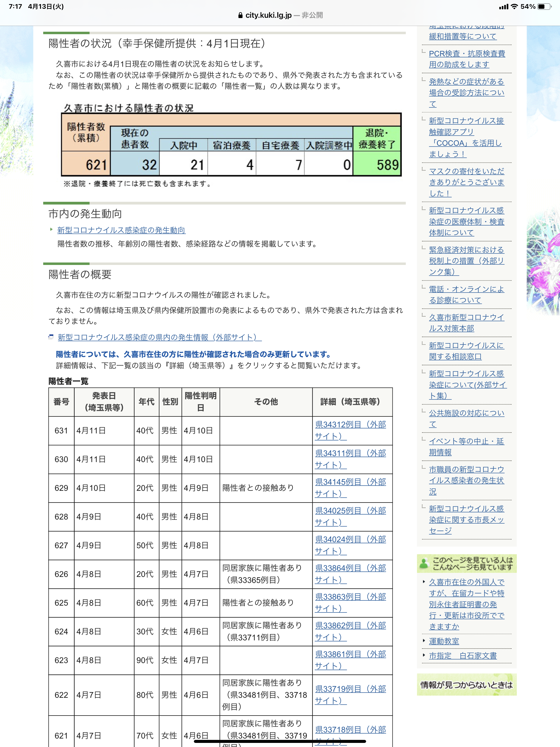Tap the green arrow bullet before 発生動向 link

pos(51,230)
